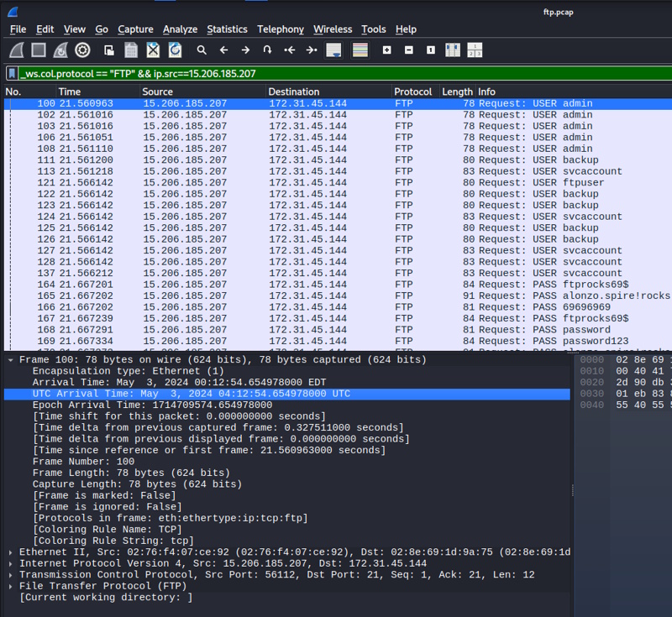Select the Coloring Rule Name: TCP line
The image size is (672, 617).
287,530
